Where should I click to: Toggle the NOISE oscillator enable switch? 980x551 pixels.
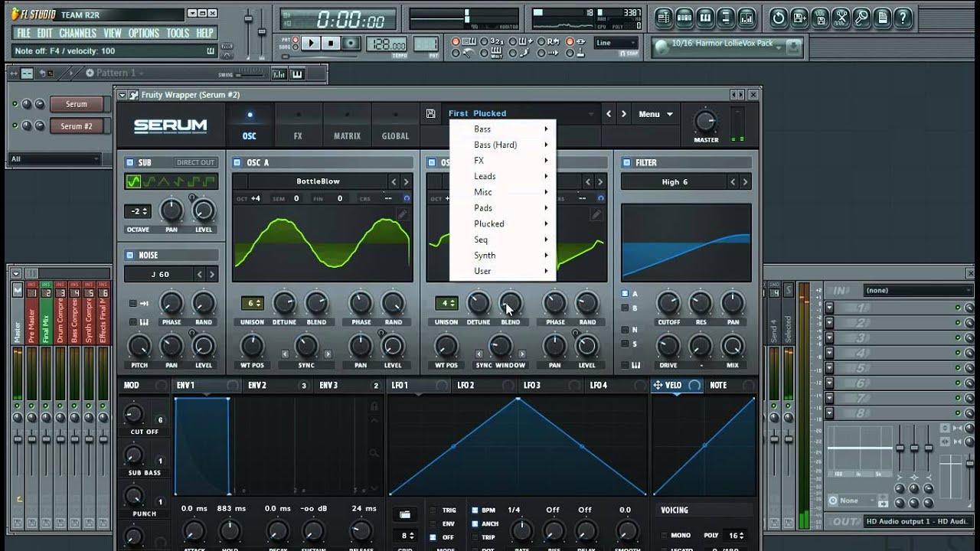tap(129, 255)
